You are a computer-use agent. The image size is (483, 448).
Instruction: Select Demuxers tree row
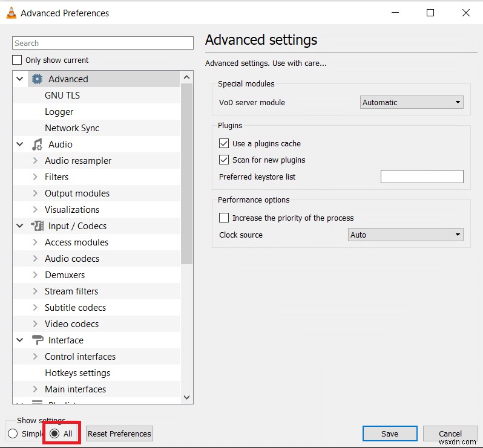tap(97, 274)
